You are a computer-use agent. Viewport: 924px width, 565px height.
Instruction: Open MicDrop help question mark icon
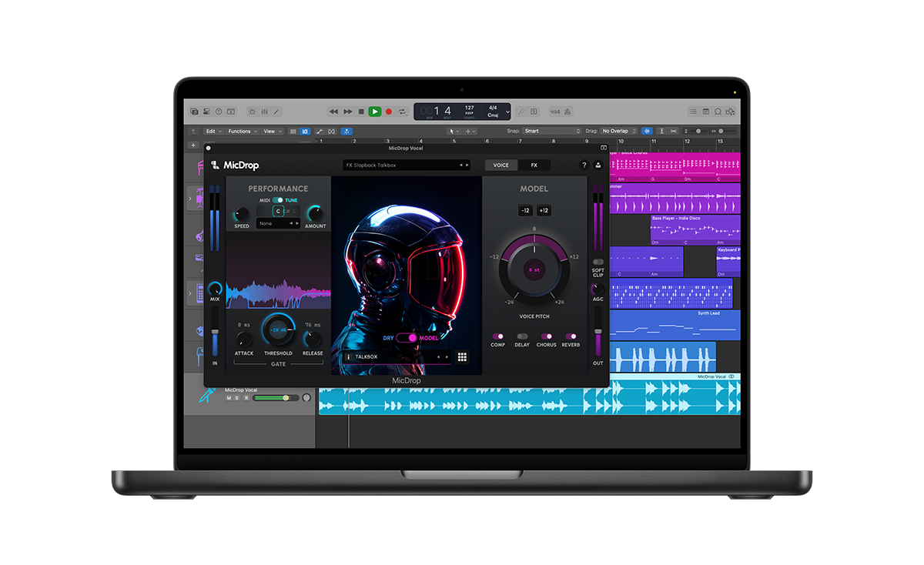584,165
